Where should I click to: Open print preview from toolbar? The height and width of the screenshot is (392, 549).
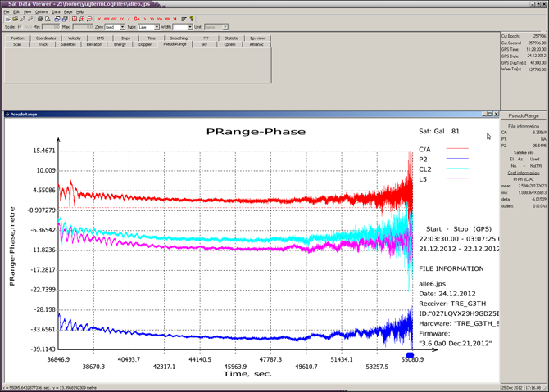tap(48, 19)
